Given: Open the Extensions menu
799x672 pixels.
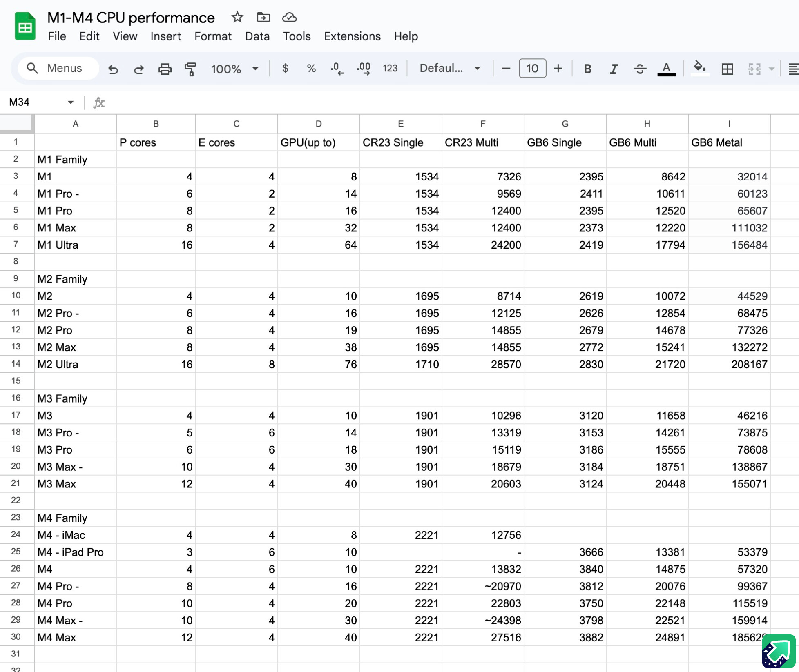Looking at the screenshot, I should (352, 36).
